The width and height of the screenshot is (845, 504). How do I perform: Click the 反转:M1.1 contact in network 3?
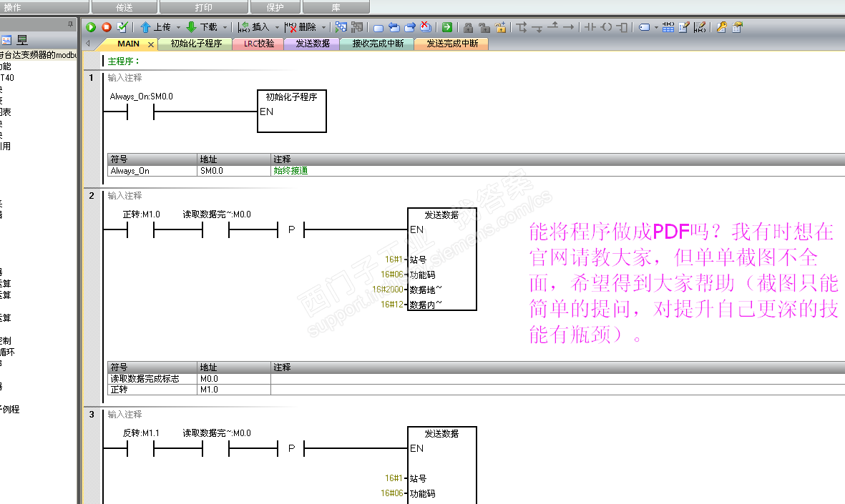pos(141,448)
